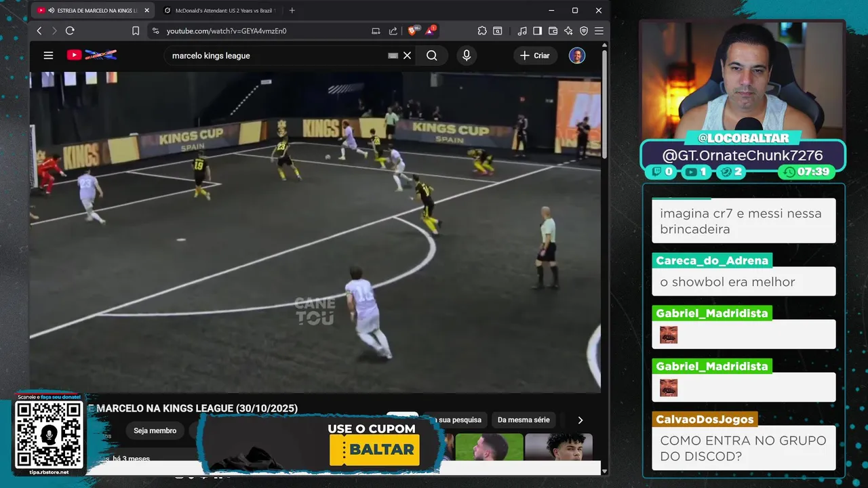Mute the tab via speaker icon
The height and width of the screenshot is (488, 868).
52,10
